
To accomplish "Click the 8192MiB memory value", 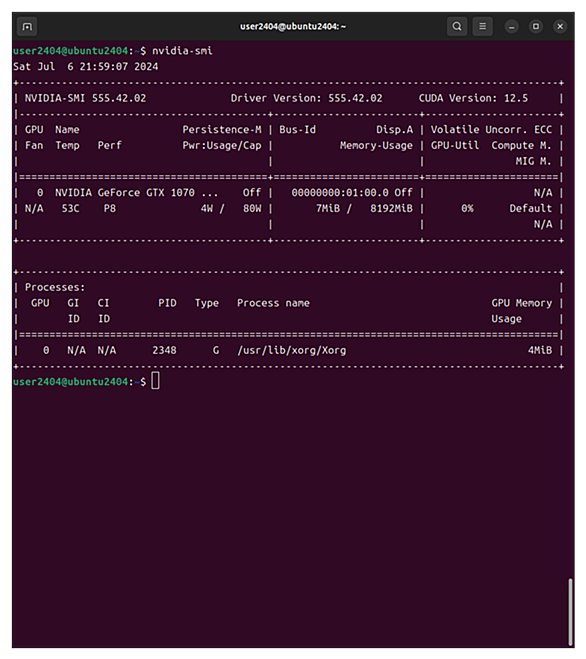I will [x=391, y=209].
